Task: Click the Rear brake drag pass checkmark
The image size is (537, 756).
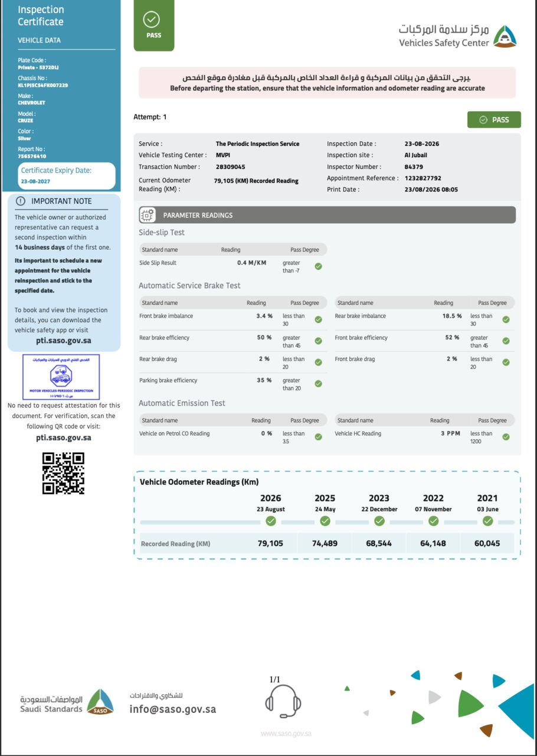Action: [x=318, y=363]
